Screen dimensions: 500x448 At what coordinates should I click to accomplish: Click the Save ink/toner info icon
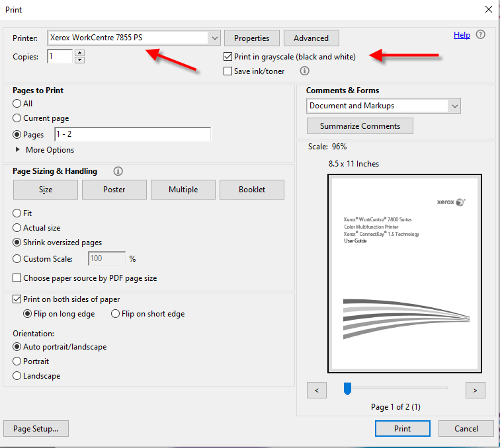(x=304, y=71)
